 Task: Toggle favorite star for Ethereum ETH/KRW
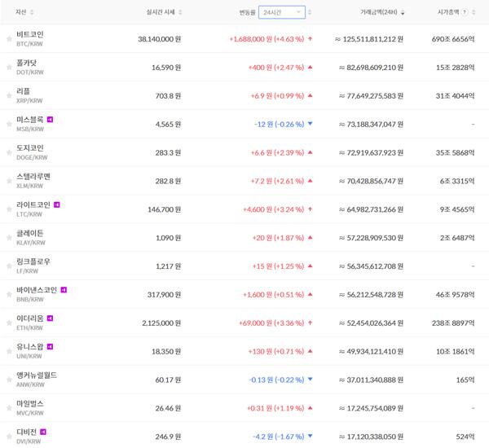coord(9,323)
